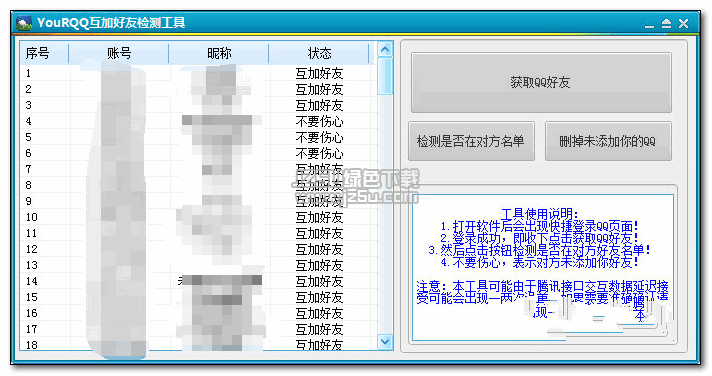Select row number 14 in the list
The height and width of the screenshot is (376, 712).
tap(198, 281)
